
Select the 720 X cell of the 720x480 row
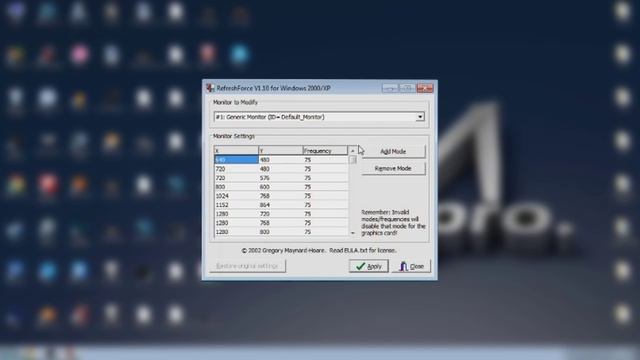point(236,169)
